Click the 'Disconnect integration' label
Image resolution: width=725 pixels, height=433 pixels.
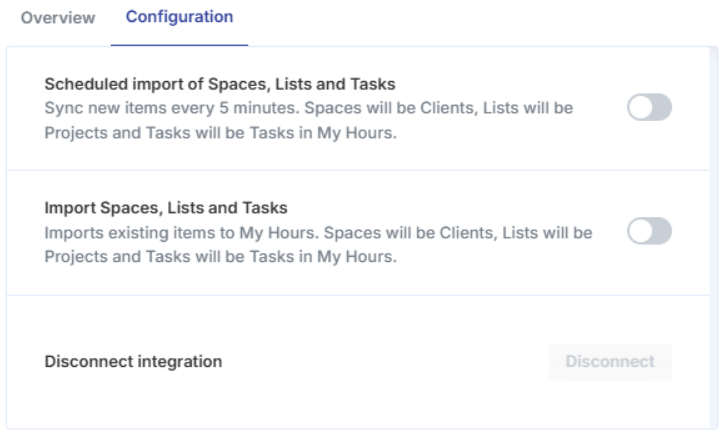(133, 361)
